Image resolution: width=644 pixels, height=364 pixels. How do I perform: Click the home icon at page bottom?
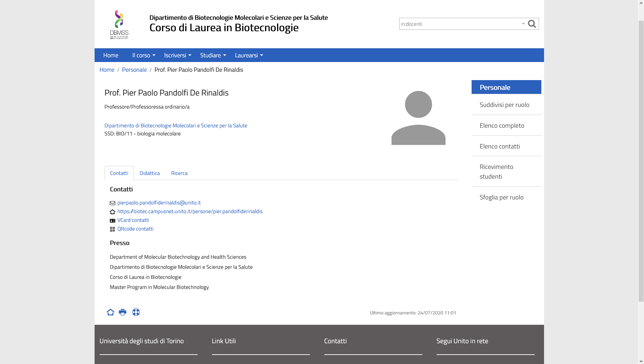coord(110,312)
